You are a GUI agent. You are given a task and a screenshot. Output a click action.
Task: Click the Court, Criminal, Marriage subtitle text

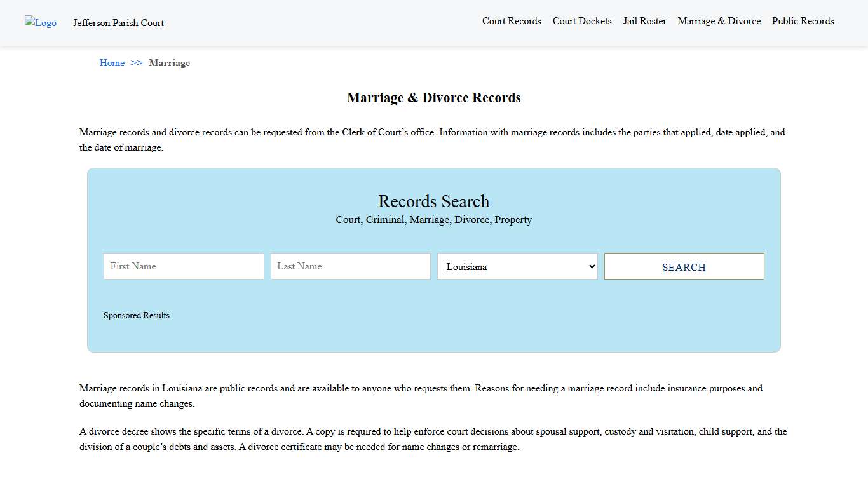tap(434, 219)
